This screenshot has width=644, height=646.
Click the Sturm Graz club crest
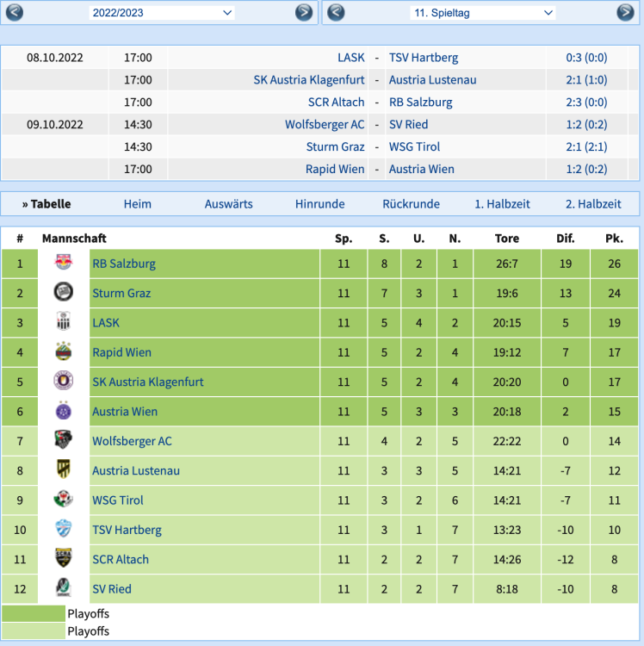pos(63,293)
